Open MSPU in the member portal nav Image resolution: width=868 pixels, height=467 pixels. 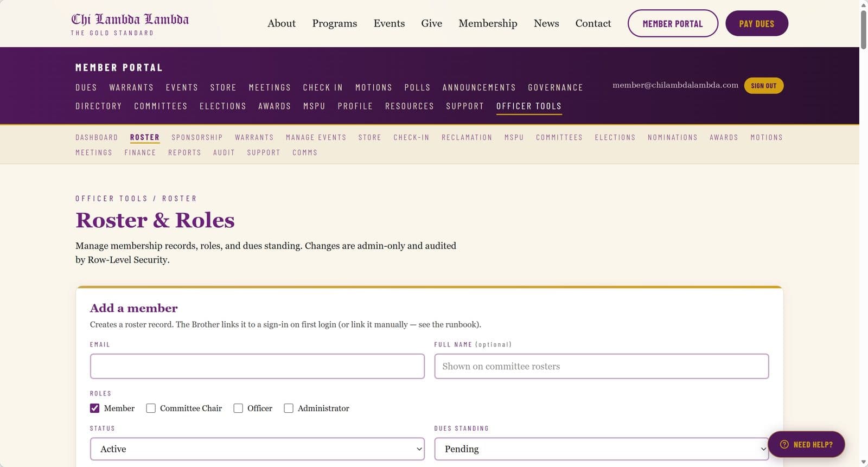click(x=314, y=106)
